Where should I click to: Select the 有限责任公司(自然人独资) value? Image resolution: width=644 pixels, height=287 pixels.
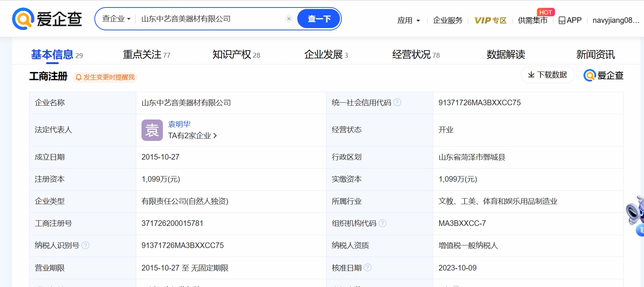point(185,201)
